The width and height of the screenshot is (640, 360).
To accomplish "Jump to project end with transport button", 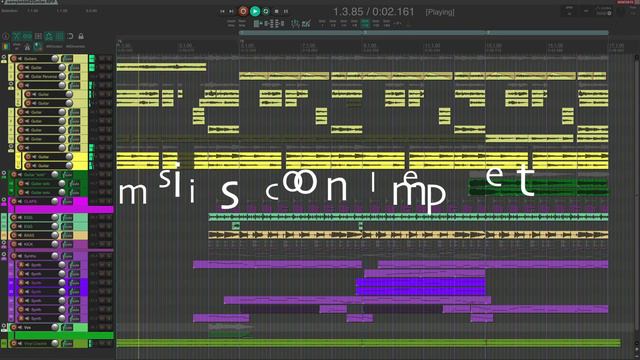I will (231, 11).
